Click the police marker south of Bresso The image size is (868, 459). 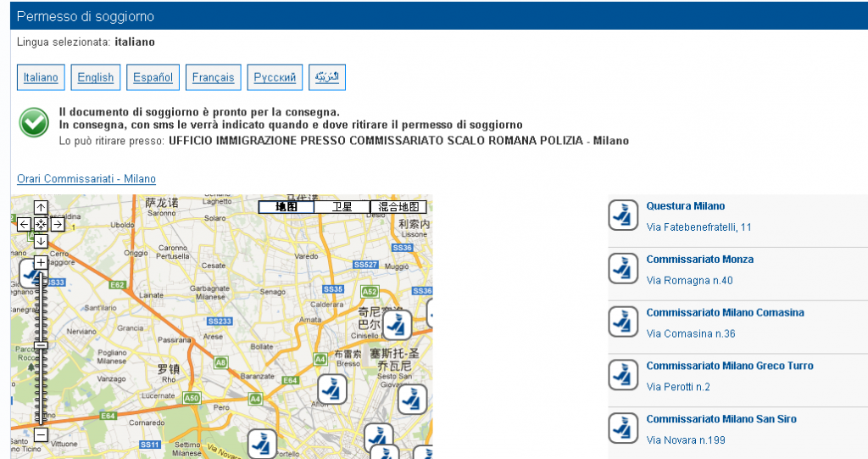click(332, 389)
